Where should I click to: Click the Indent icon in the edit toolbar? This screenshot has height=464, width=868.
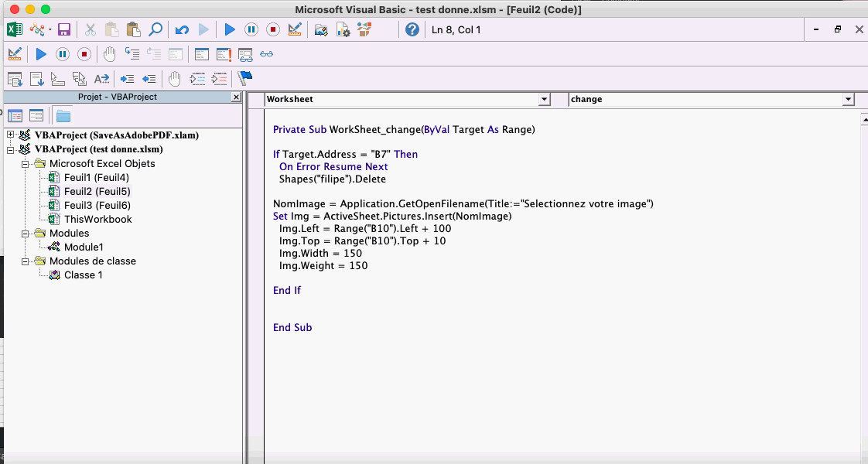[x=128, y=78]
